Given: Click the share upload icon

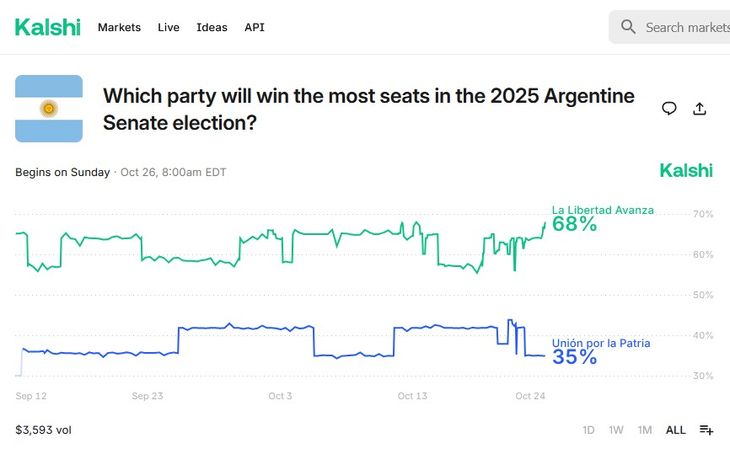Looking at the screenshot, I should point(700,109).
